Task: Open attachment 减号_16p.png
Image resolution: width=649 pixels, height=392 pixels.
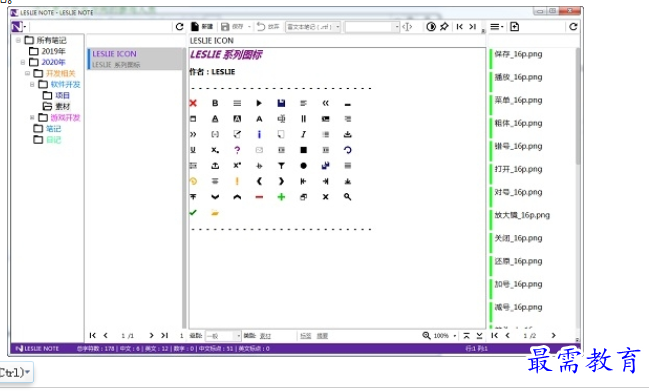Action: pyautogui.click(x=518, y=307)
